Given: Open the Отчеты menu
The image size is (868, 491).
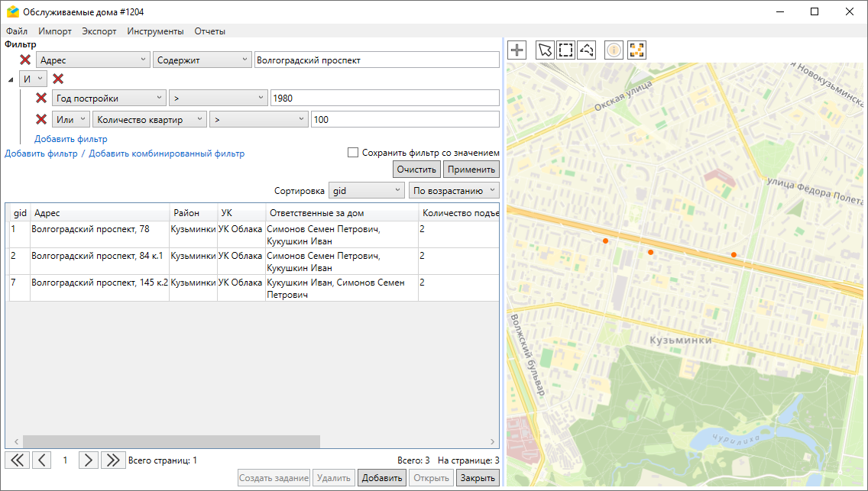Looking at the screenshot, I should [x=209, y=31].
